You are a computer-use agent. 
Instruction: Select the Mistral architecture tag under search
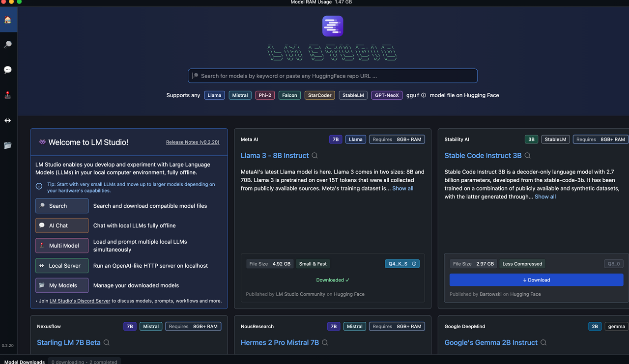click(240, 95)
